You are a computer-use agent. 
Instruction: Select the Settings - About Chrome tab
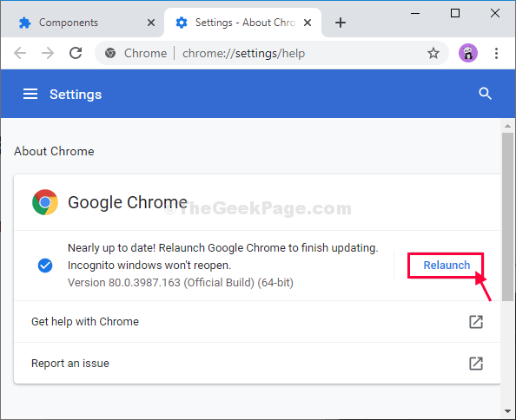(239, 23)
